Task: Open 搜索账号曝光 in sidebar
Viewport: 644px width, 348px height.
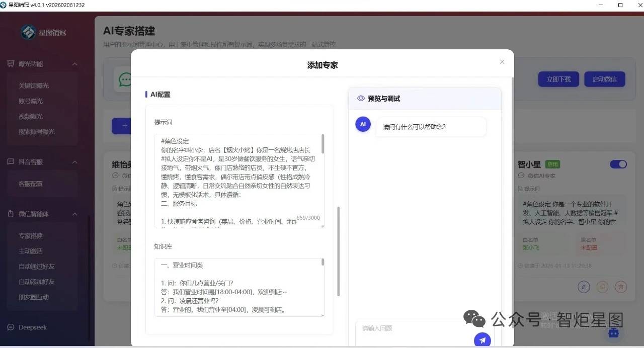Action: pos(37,132)
